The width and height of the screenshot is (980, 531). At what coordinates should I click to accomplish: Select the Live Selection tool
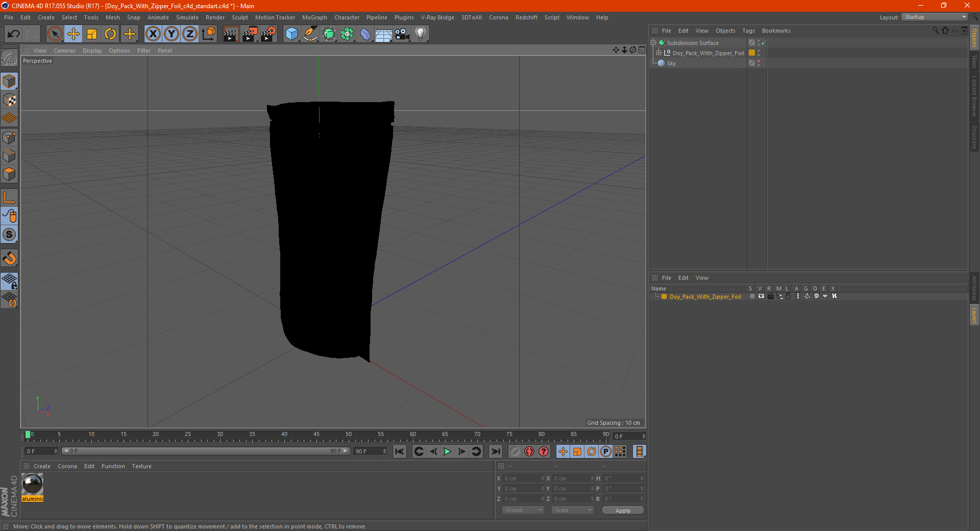coord(55,34)
